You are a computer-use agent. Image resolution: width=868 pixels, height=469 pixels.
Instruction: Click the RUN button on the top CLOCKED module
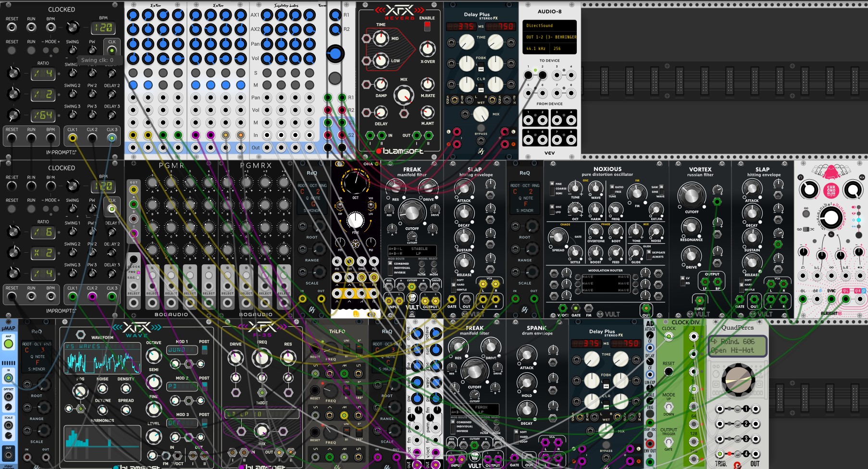click(31, 50)
